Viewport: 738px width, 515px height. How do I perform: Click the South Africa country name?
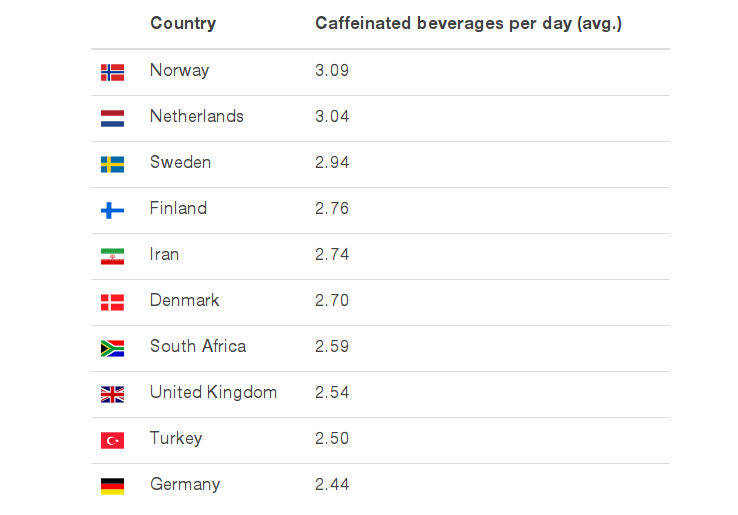pyautogui.click(x=197, y=346)
